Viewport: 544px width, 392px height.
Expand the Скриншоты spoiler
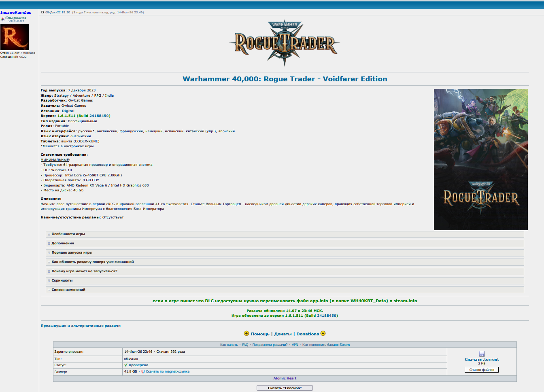point(285,281)
